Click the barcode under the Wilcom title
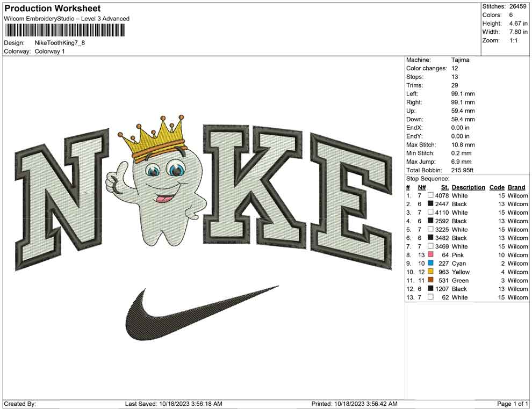The image size is (532, 409). point(64,31)
